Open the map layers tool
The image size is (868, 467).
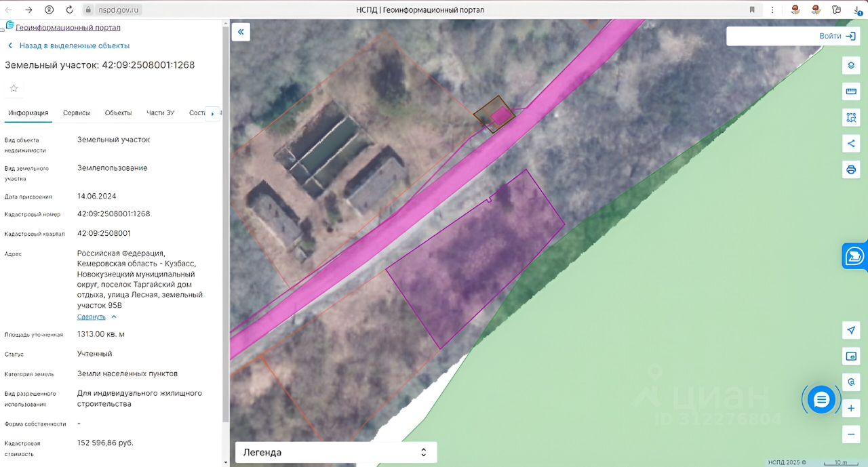tap(851, 66)
